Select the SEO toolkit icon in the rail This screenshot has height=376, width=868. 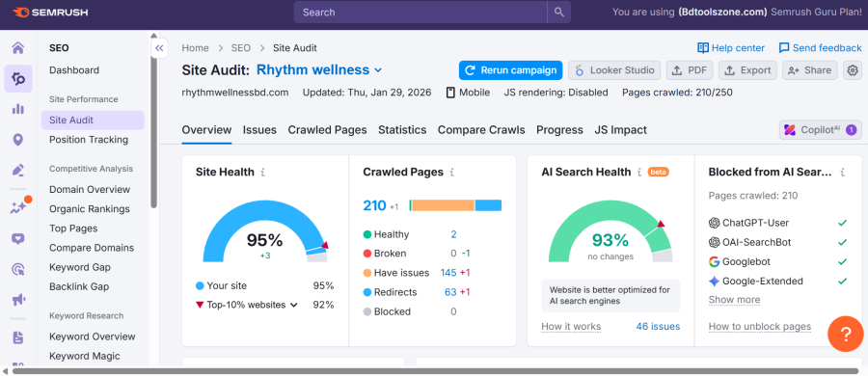point(17,79)
